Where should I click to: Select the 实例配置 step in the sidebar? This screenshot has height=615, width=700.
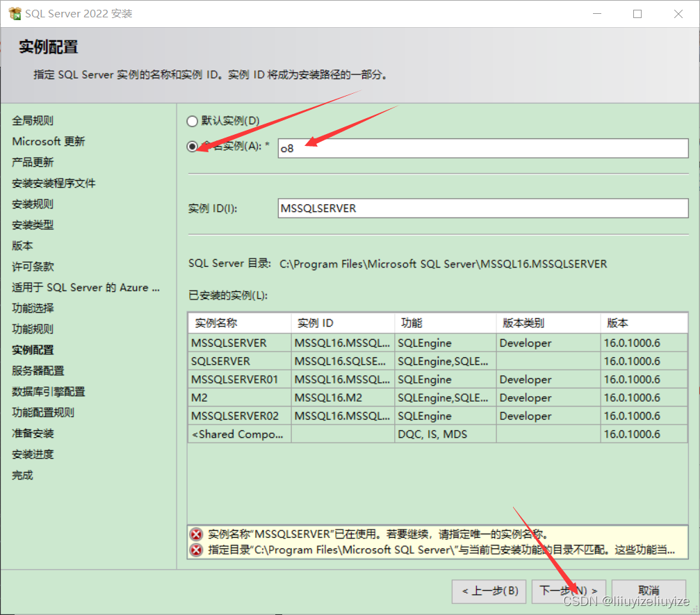pyautogui.click(x=33, y=350)
